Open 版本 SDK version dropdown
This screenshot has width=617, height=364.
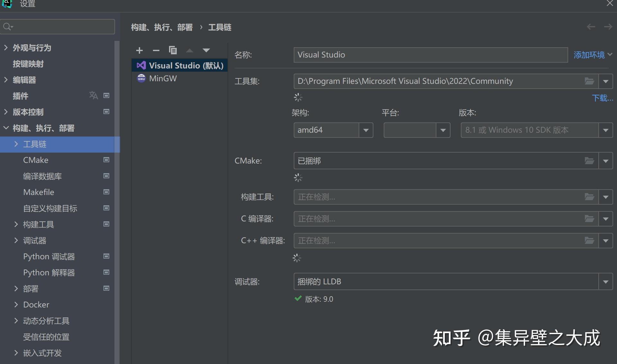[606, 130]
